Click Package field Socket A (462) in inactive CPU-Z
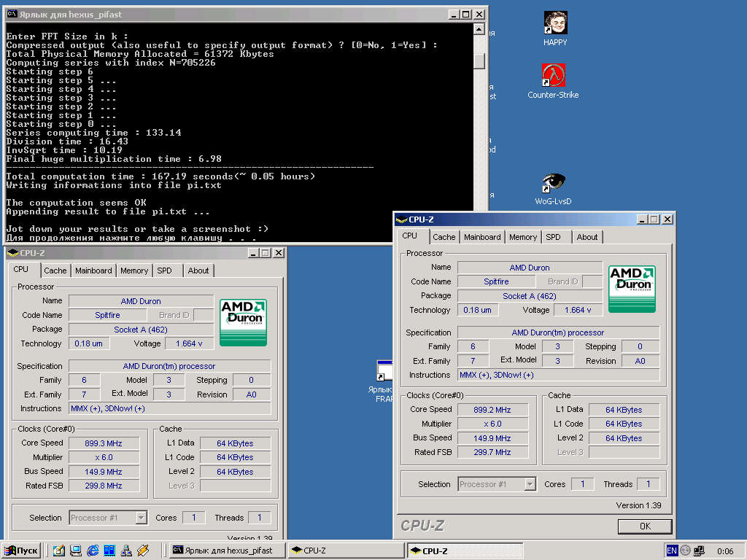The width and height of the screenshot is (747, 560). (141, 330)
